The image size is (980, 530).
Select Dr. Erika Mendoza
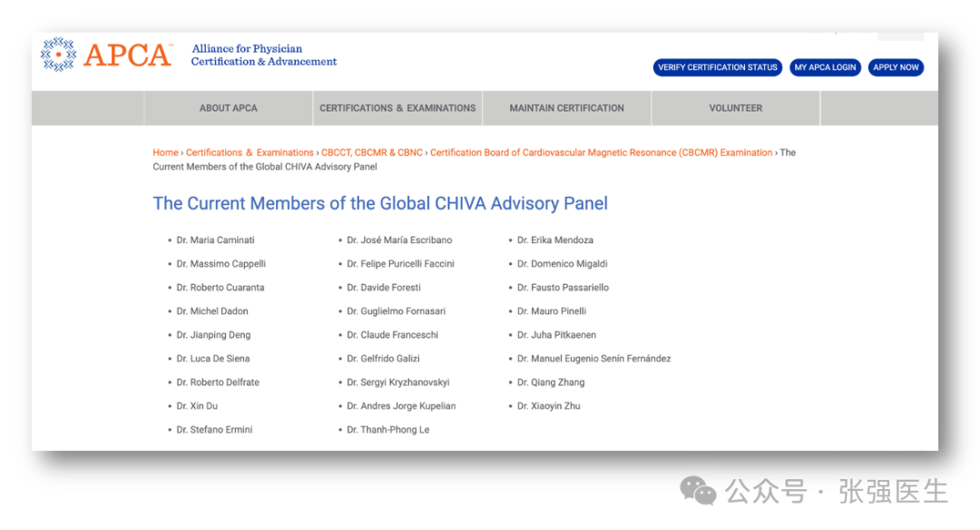pos(555,240)
